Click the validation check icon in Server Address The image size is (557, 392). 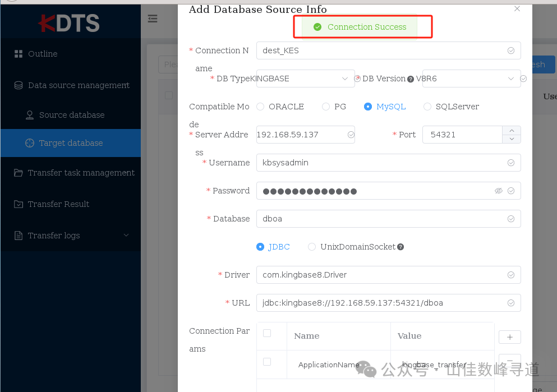pos(351,135)
